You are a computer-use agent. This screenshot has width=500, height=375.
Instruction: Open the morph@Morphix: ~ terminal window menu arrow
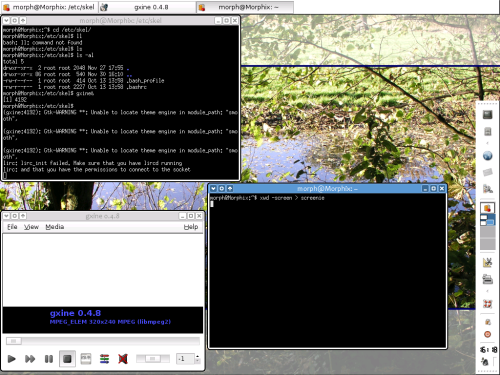(214, 188)
